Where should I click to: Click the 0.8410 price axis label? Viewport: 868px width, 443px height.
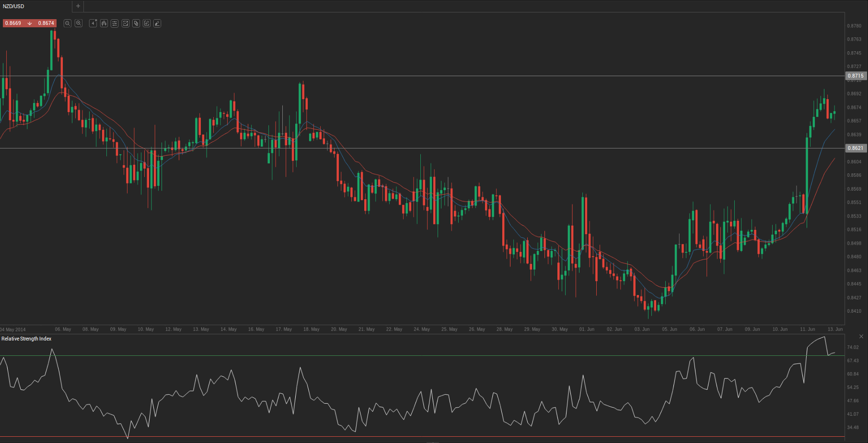[854, 311]
